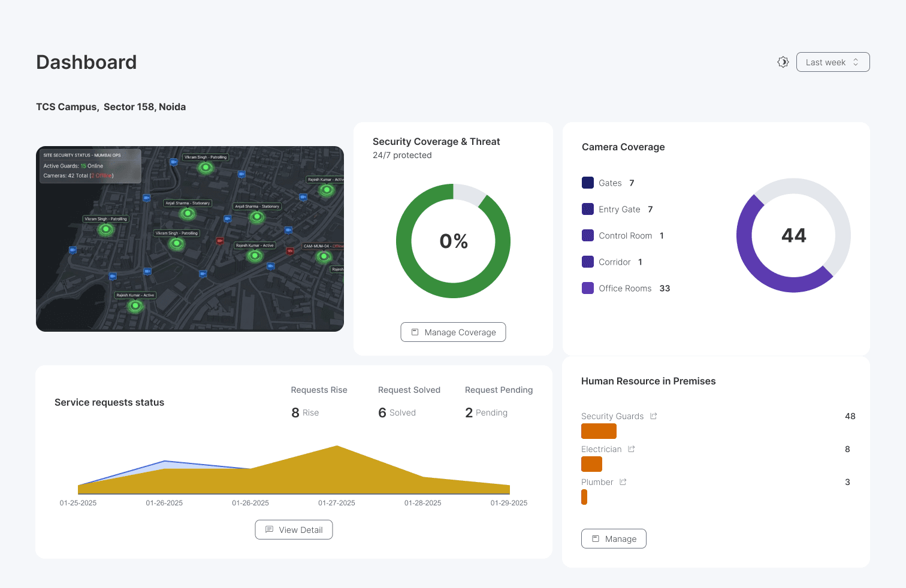Viewport: 906px width, 588px height.
Task: Click the Manage Coverage button
Action: coord(453,332)
